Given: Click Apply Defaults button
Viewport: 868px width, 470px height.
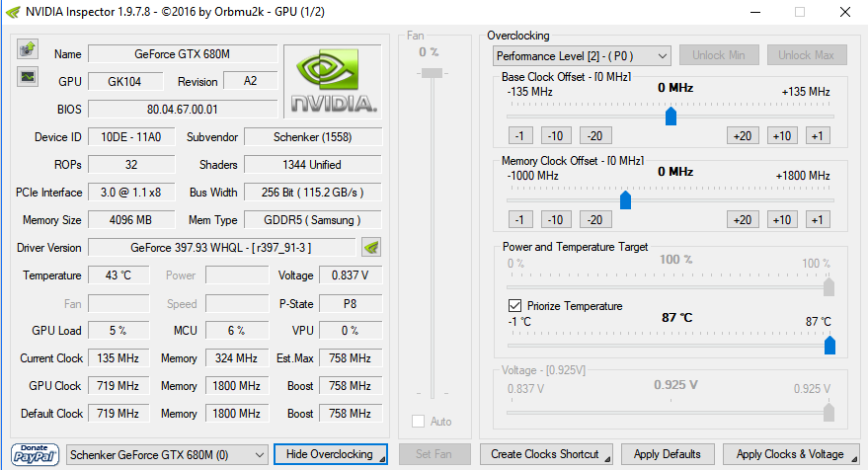Looking at the screenshot, I should (668, 454).
